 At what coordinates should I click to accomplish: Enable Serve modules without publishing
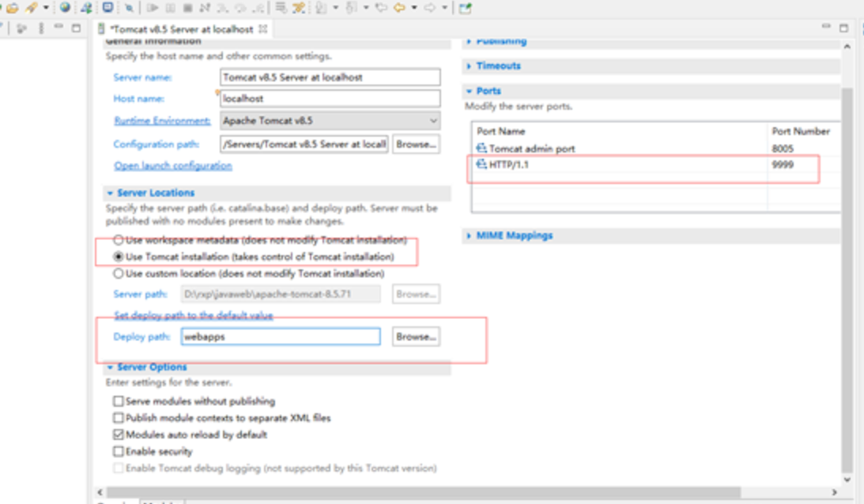[118, 401]
